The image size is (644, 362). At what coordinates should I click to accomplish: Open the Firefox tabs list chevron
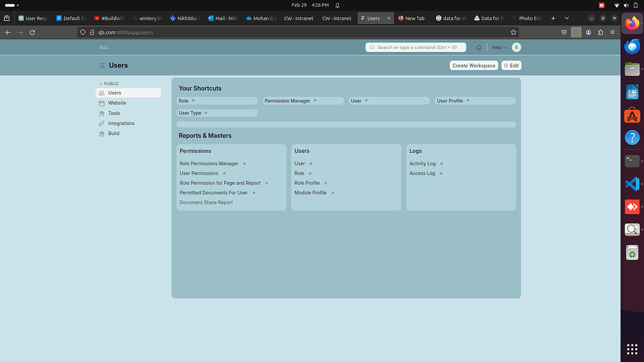click(x=565, y=18)
